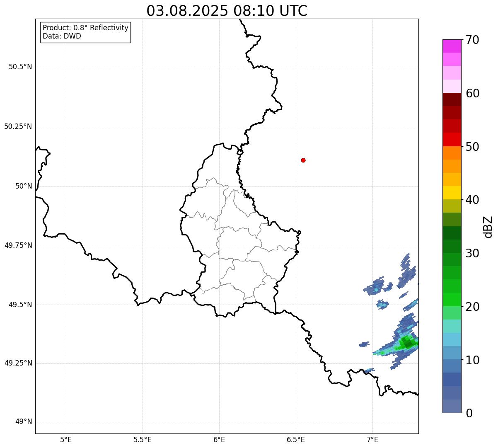Screen dimensions: 498x448
Task: Pick the bright green colorbar segment above 20
Action: (452, 299)
